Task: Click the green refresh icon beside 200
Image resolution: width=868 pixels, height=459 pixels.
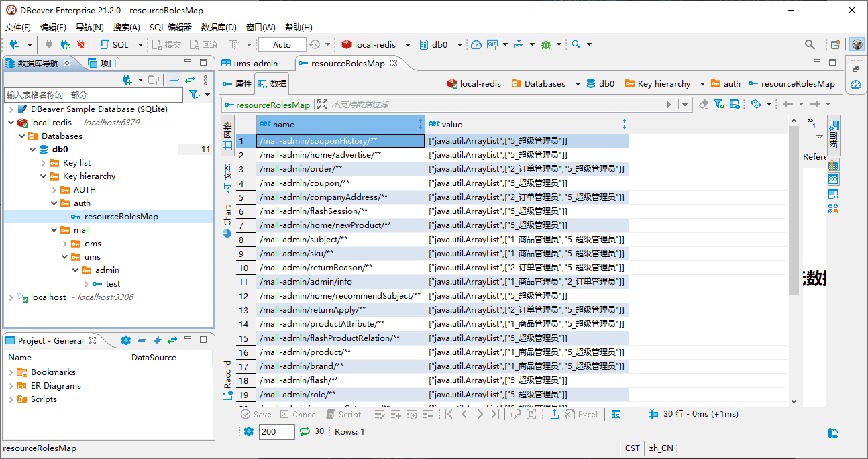Action: coord(305,431)
